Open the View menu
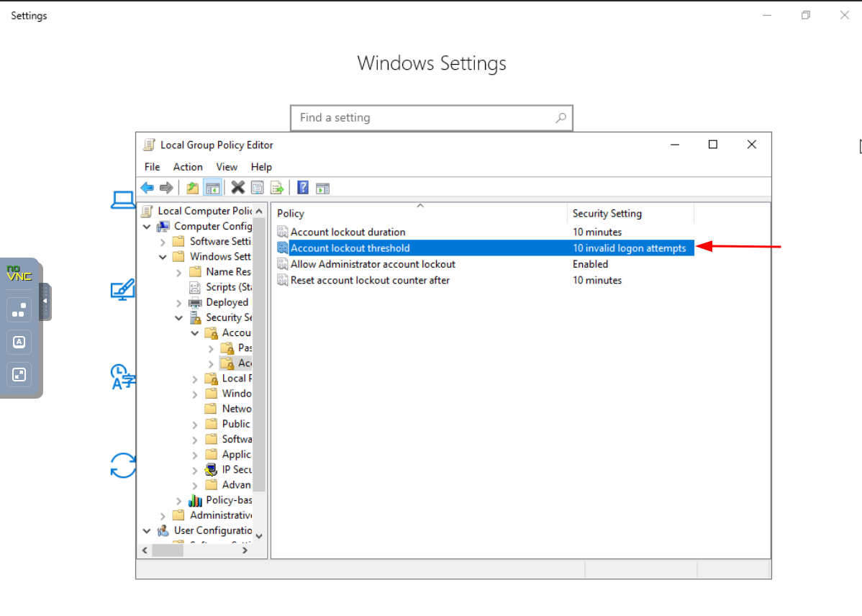862x616 pixels. (227, 167)
